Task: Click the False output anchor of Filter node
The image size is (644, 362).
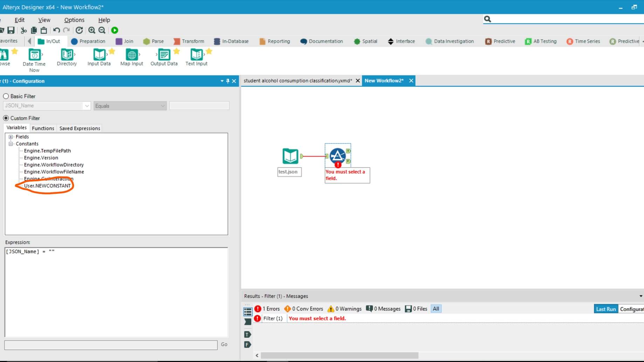Action: tap(348, 161)
